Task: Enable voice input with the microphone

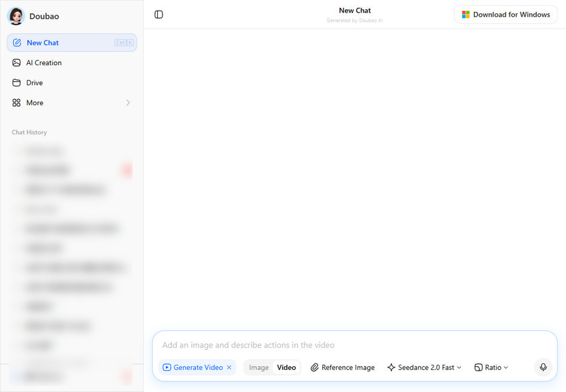Action: click(543, 367)
